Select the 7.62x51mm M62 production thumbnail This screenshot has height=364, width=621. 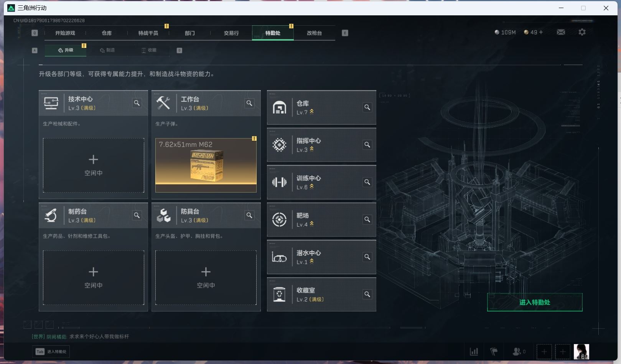[x=206, y=165]
